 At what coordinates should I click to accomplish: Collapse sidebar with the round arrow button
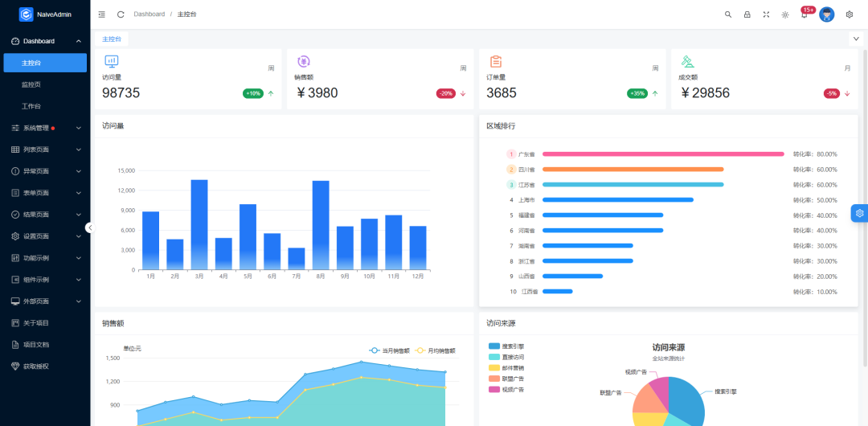[x=90, y=227]
